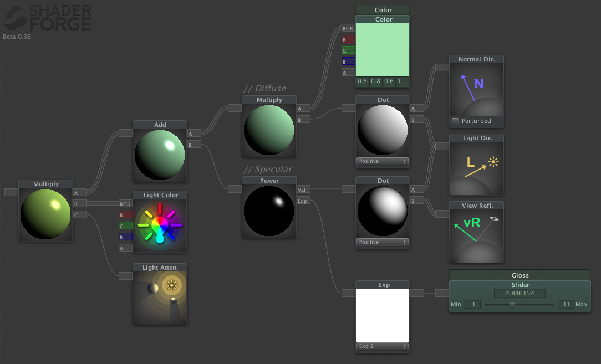Click the red R port on Color node
The height and width of the screenshot is (364, 601).
click(348, 39)
